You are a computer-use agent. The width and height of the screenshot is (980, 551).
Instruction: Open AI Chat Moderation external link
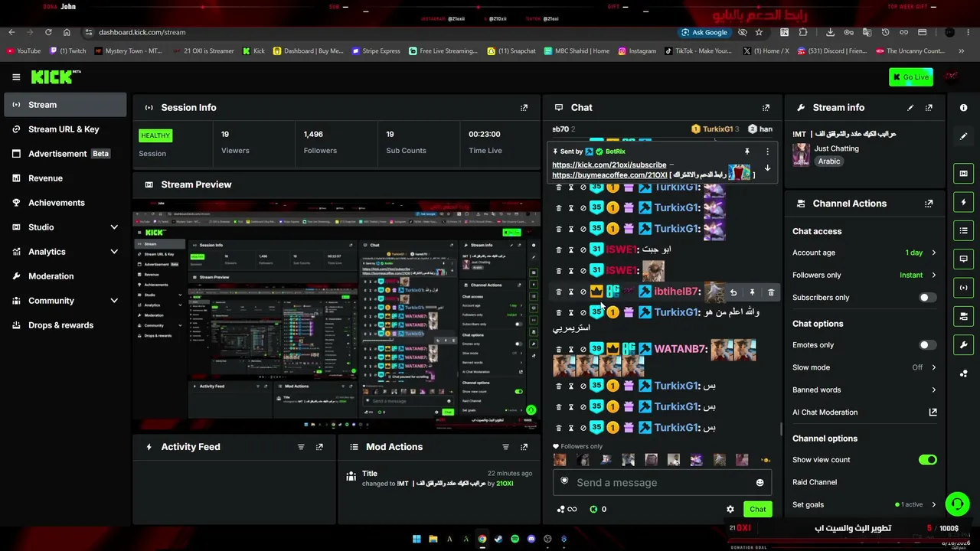(x=933, y=412)
